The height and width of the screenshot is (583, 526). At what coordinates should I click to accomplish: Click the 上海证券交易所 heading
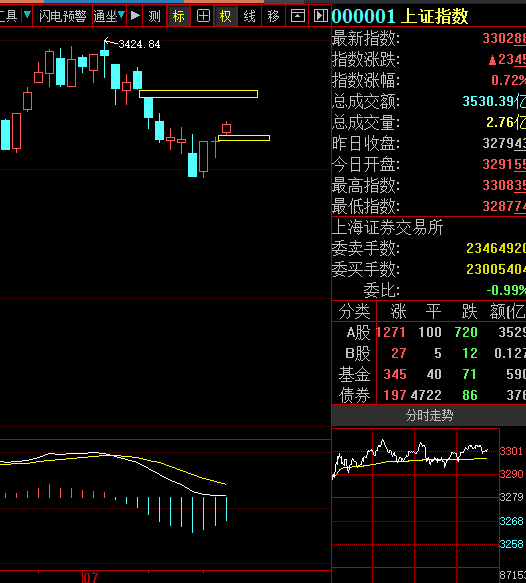(x=387, y=227)
